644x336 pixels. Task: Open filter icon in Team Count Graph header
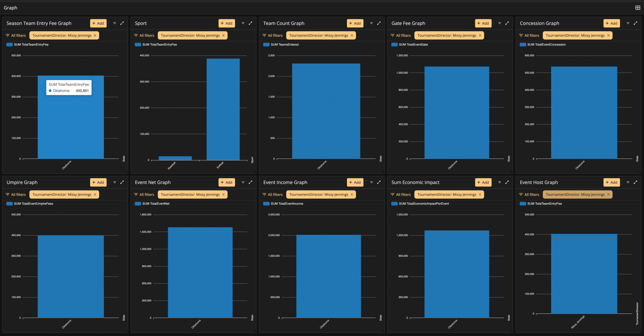click(x=371, y=23)
